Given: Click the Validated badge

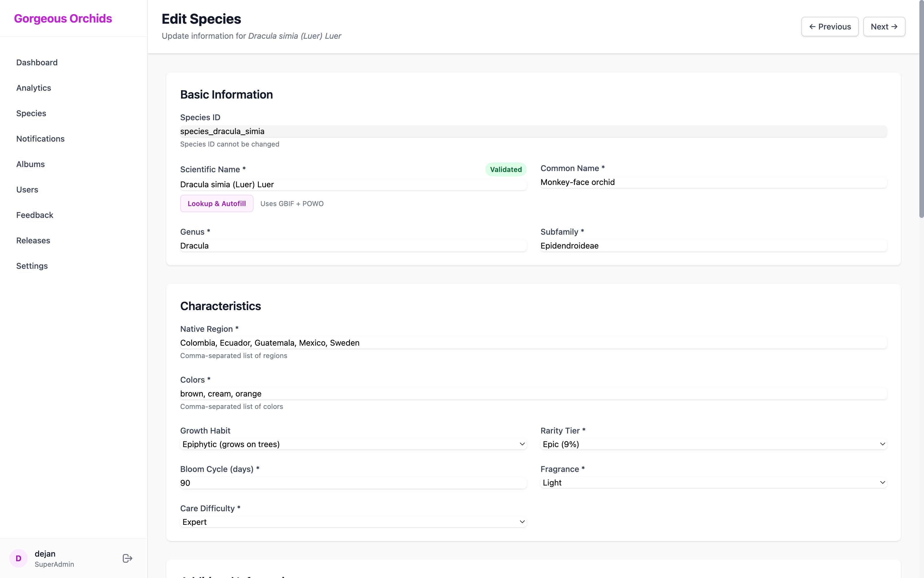Looking at the screenshot, I should click(x=506, y=169).
